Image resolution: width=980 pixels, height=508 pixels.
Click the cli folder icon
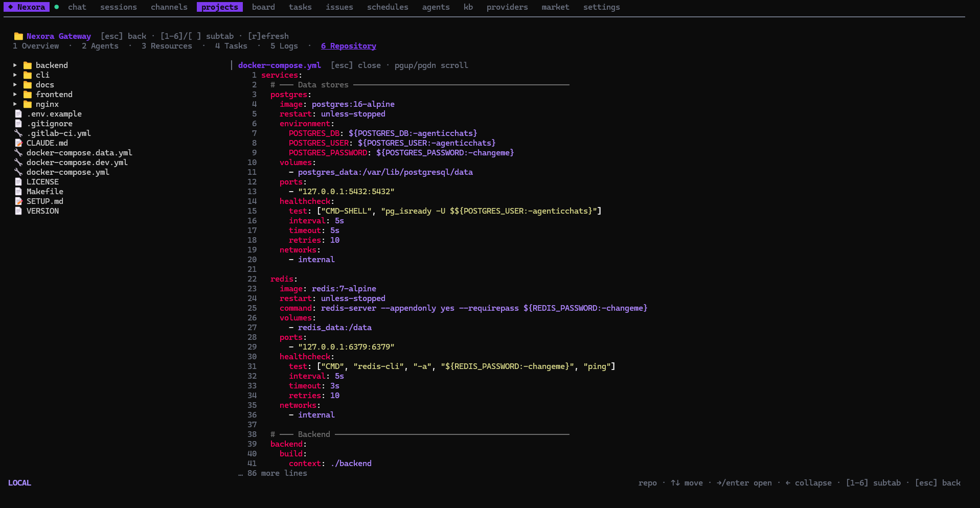(28, 75)
